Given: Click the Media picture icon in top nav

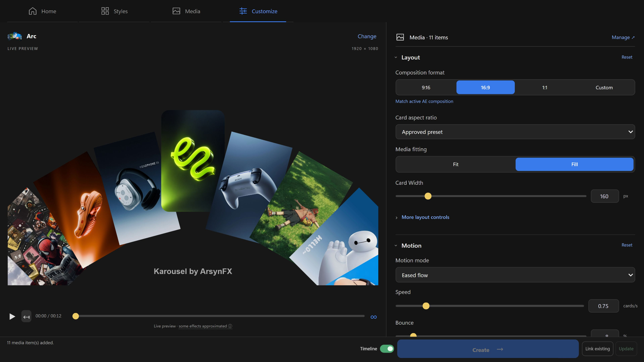Looking at the screenshot, I should tap(176, 11).
